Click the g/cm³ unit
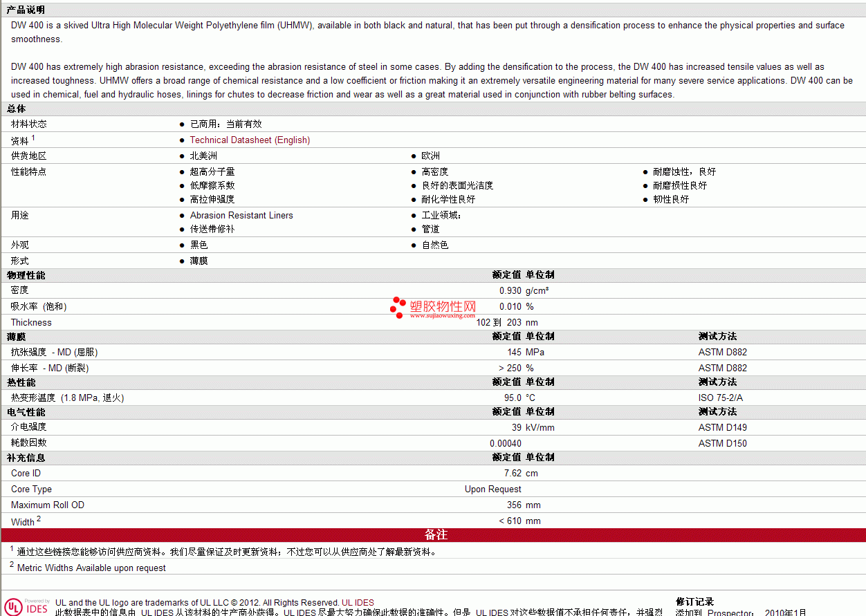This screenshot has height=616, width=866. [537, 290]
